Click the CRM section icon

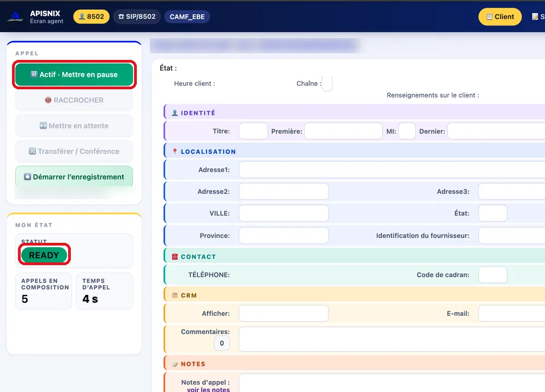(x=175, y=295)
